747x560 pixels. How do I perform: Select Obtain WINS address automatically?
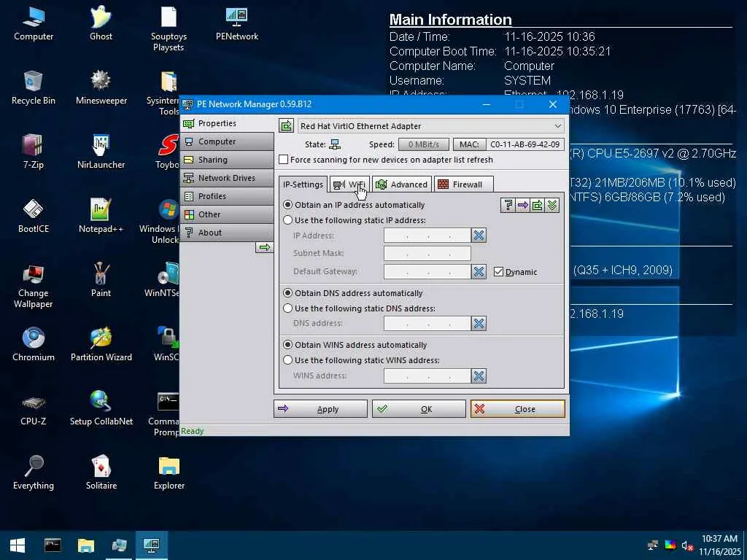[x=355, y=345]
